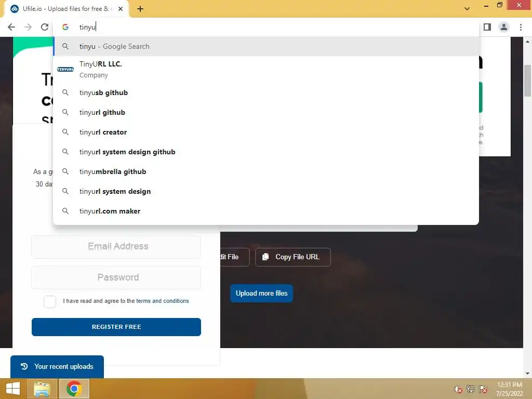
Task: Click the Chrome taskbar icon
Action: point(74,389)
